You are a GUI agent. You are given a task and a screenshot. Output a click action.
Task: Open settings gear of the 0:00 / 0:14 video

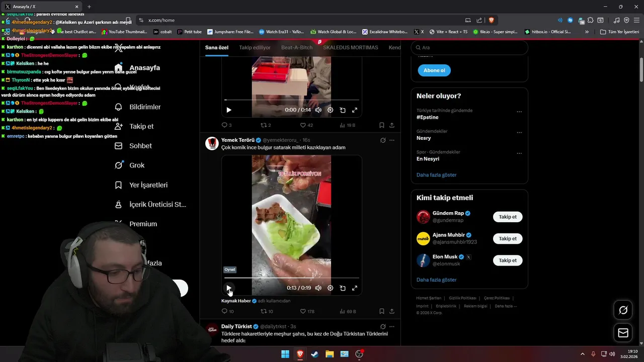coord(331,110)
